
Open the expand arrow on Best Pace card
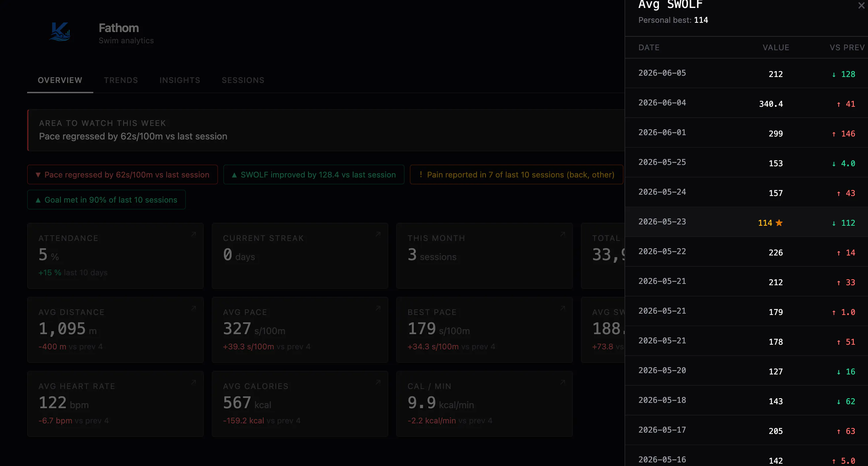(x=563, y=308)
